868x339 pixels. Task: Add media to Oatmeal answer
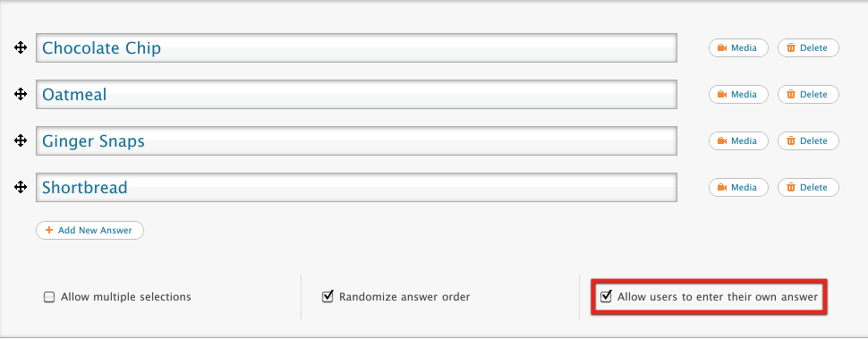click(738, 95)
